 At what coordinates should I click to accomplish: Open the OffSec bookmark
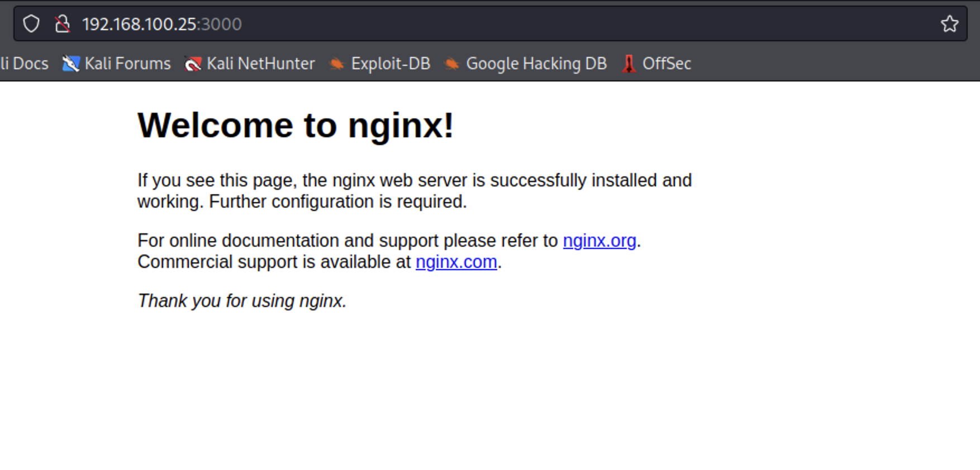pos(656,64)
